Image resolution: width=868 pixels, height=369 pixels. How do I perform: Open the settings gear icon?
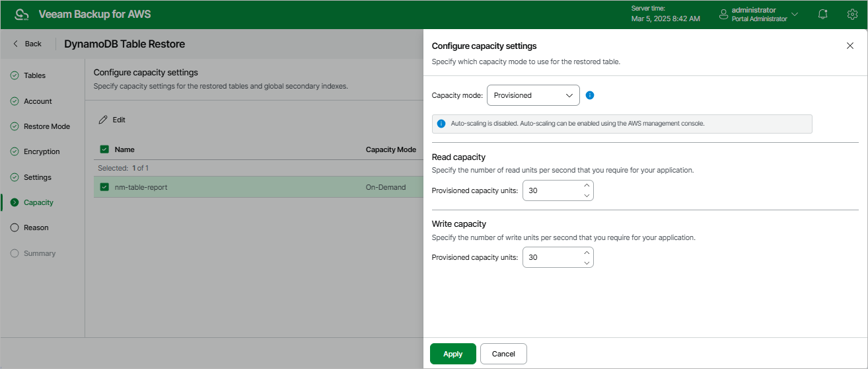tap(852, 14)
